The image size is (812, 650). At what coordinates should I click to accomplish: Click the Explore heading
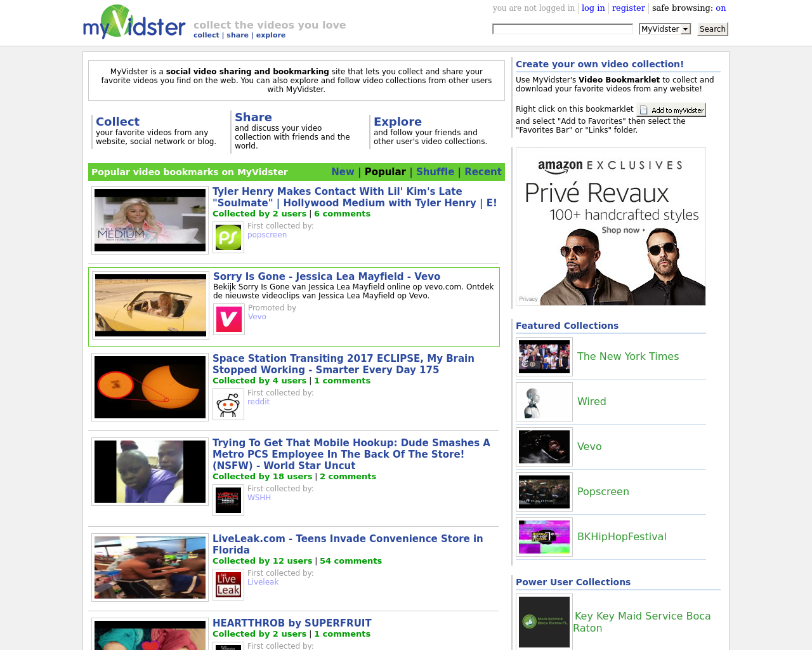click(x=398, y=122)
